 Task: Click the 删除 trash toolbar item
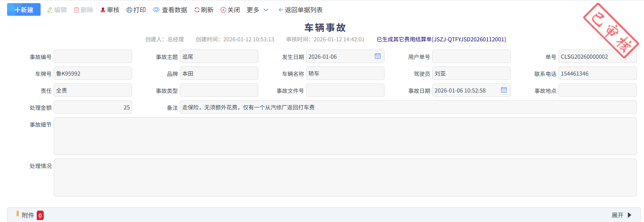[83, 10]
